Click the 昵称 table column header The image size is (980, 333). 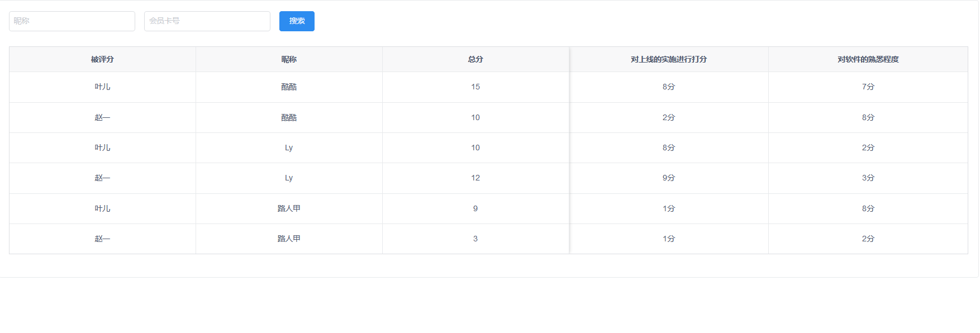pos(289,59)
